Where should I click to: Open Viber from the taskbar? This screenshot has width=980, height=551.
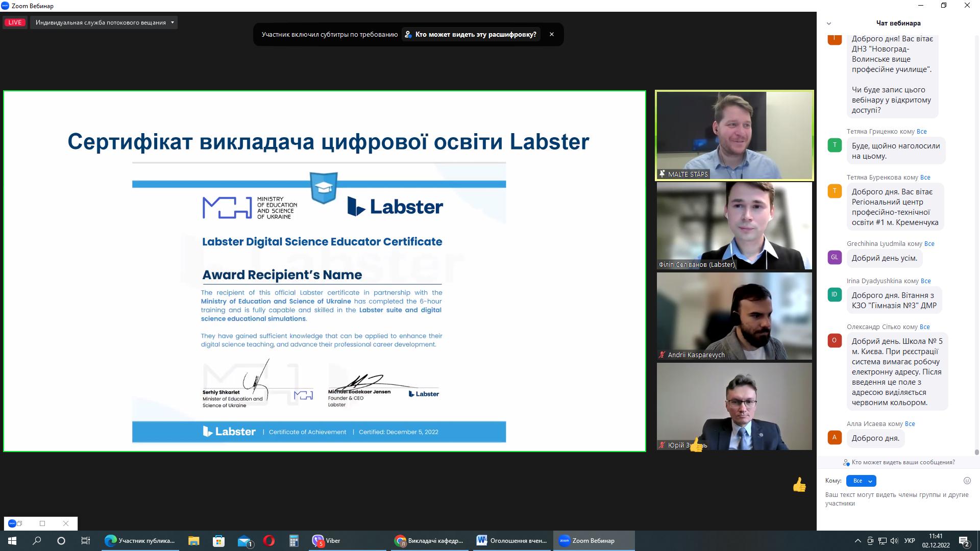pyautogui.click(x=327, y=541)
